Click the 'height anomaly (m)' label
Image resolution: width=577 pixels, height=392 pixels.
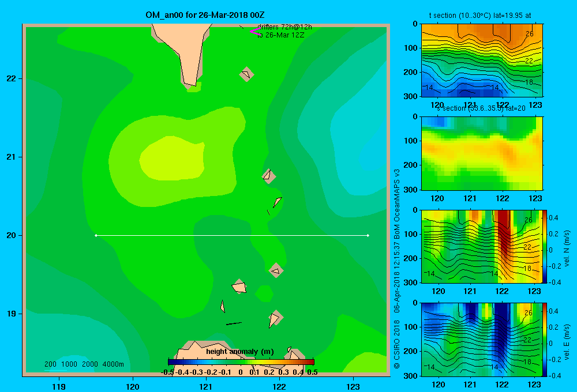[x=240, y=352]
